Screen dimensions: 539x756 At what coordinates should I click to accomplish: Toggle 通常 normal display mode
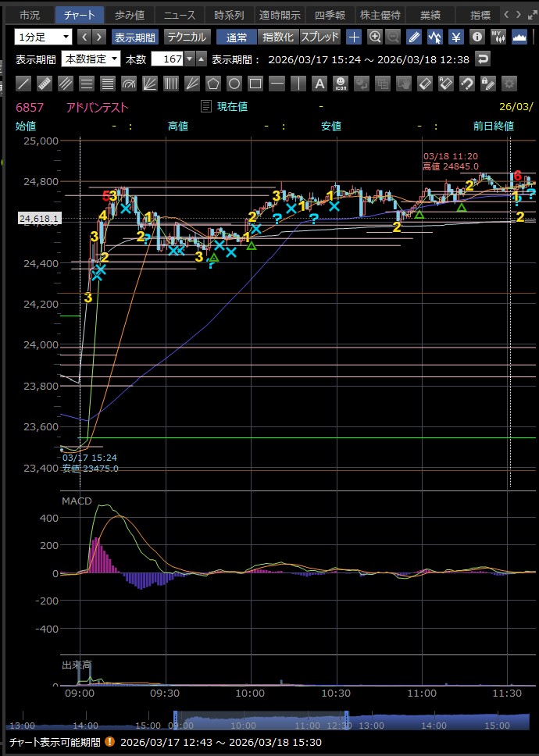235,37
